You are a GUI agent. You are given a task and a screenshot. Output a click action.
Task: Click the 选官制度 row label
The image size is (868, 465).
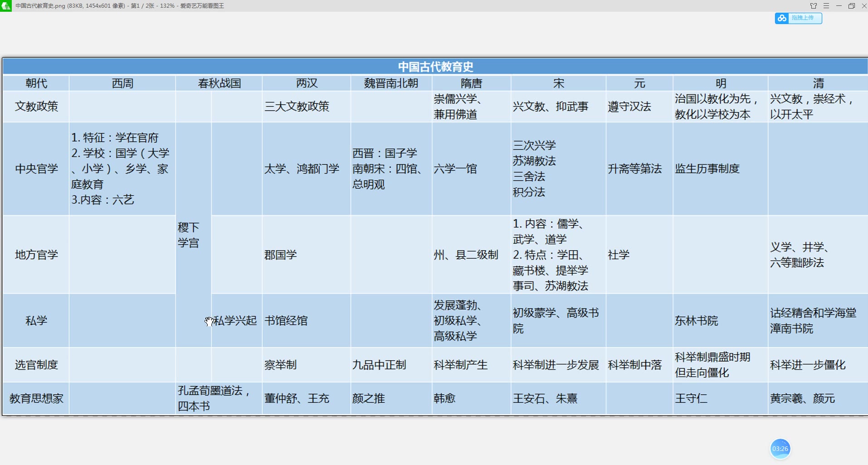36,365
